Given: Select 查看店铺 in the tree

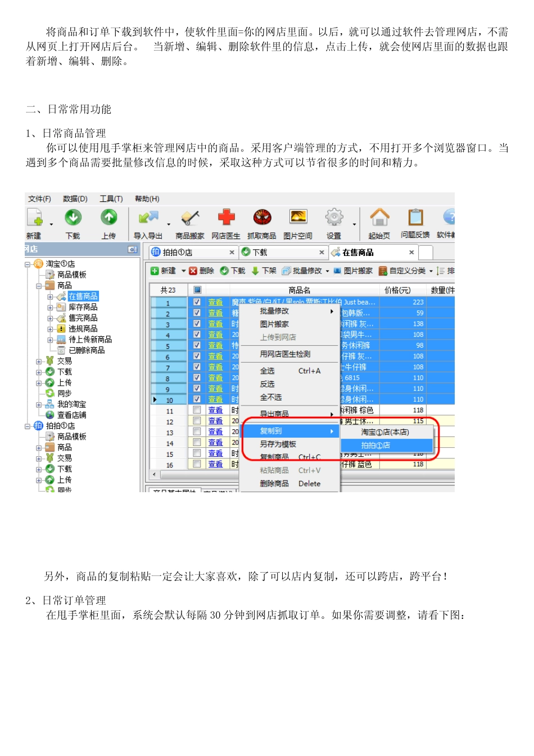Looking at the screenshot, I should coord(72,415).
